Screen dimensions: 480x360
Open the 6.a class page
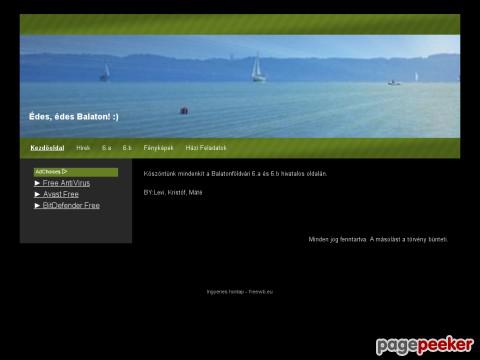click(x=107, y=148)
